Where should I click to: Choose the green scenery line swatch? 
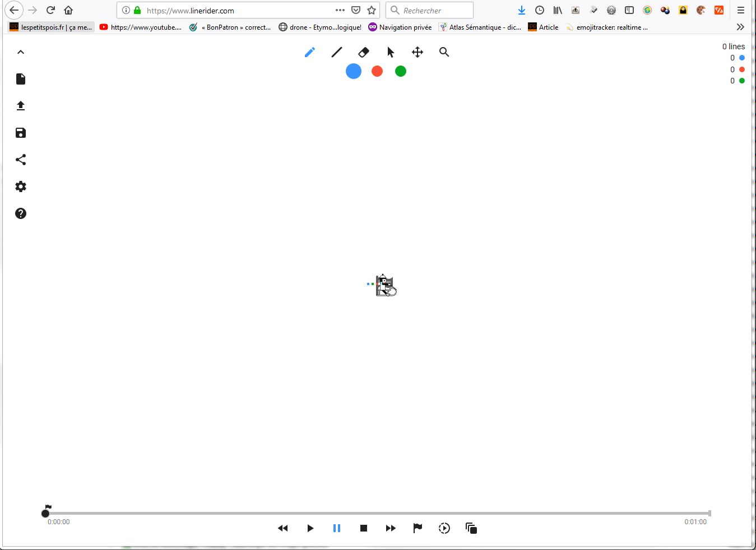coord(401,71)
